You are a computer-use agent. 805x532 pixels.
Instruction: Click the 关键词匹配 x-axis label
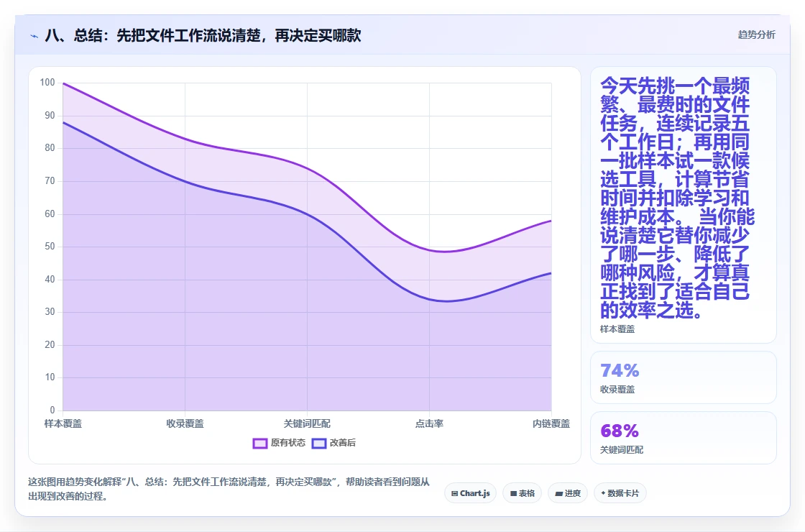click(x=307, y=423)
